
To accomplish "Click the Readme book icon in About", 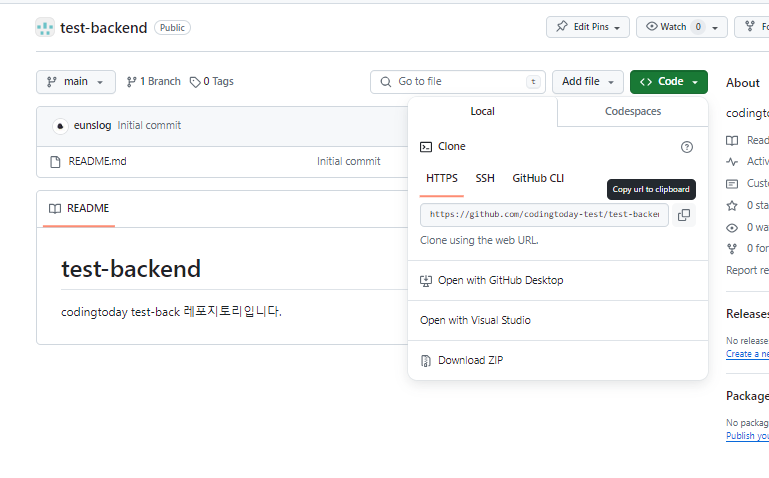I will pyautogui.click(x=732, y=141).
